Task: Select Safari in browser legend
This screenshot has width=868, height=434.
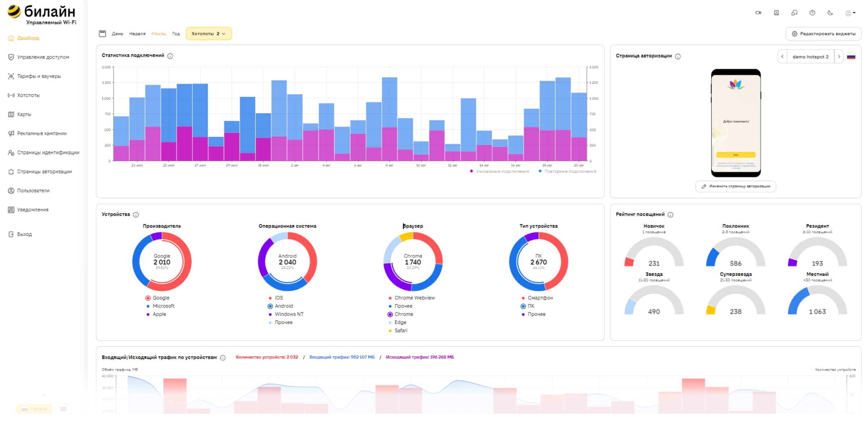Action: [x=397, y=331]
